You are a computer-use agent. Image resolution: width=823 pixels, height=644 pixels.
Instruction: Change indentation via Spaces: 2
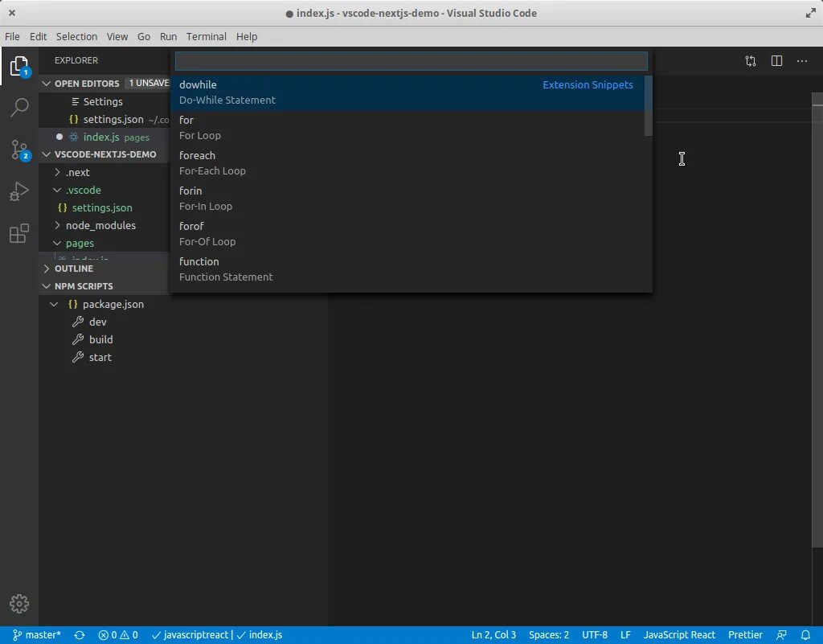coord(548,635)
